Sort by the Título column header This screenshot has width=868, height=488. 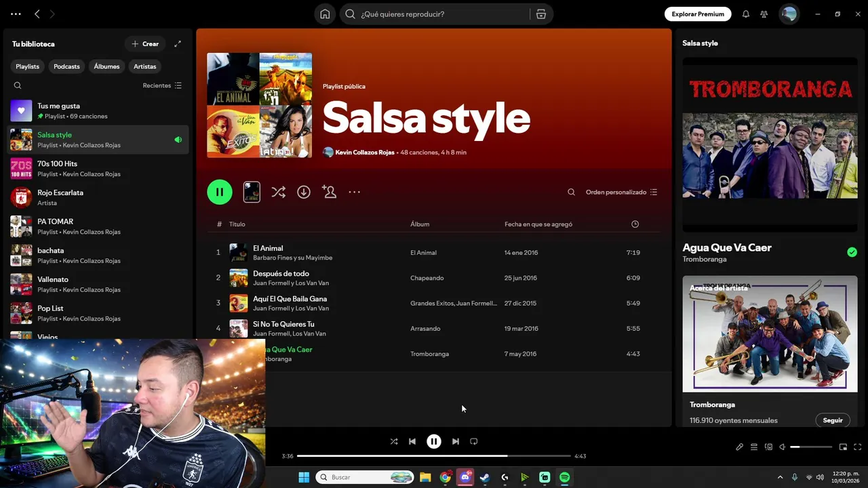click(x=237, y=224)
